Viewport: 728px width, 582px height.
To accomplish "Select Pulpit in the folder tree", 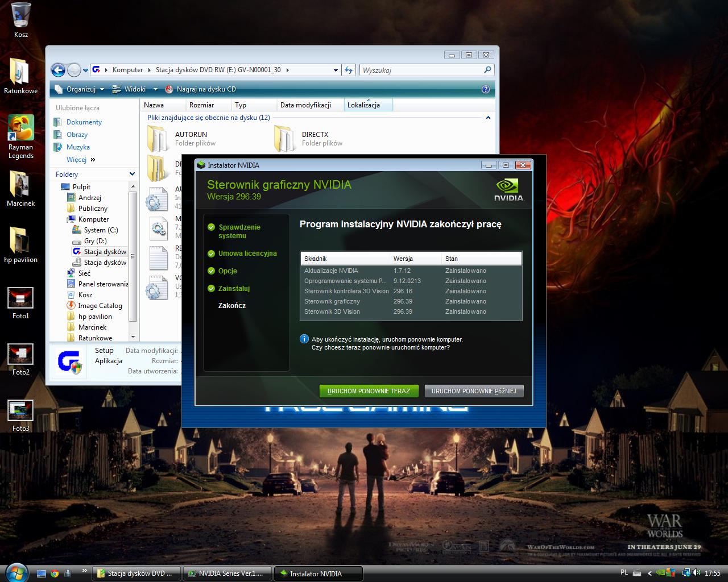I will click(76, 187).
